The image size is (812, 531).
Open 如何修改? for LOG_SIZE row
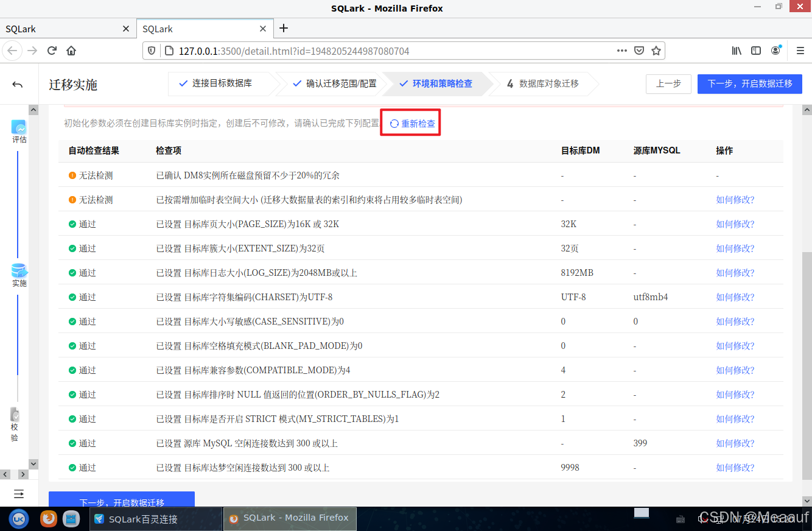pyautogui.click(x=735, y=273)
